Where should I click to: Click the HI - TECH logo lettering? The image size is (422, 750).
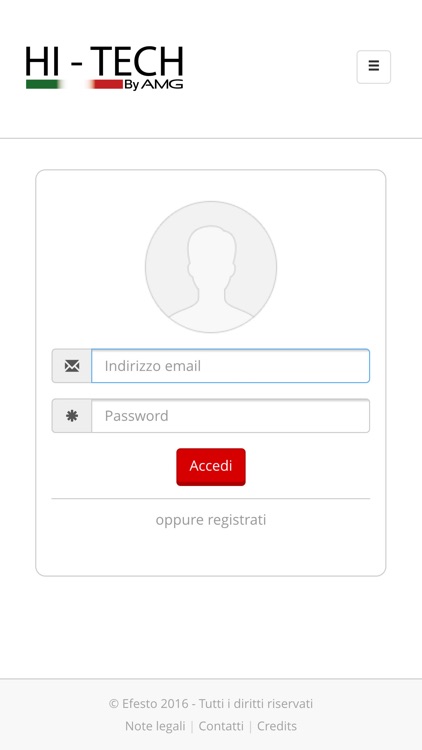pyautogui.click(x=104, y=62)
